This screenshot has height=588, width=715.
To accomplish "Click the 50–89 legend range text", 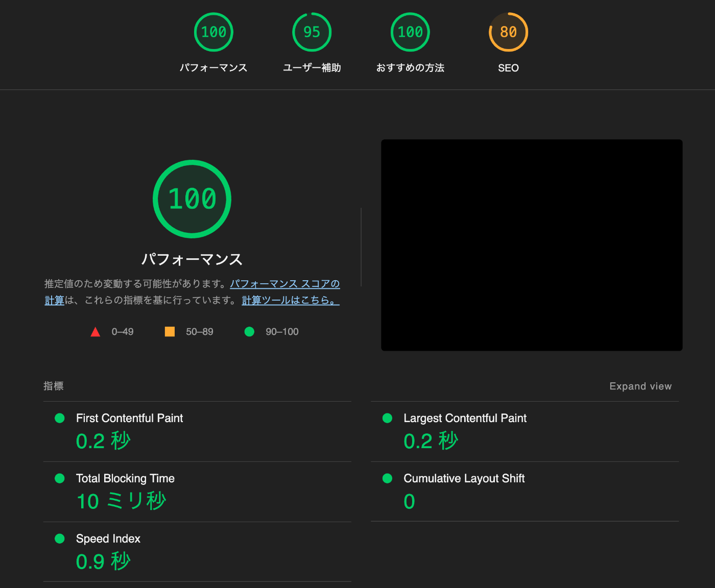I will [x=200, y=332].
